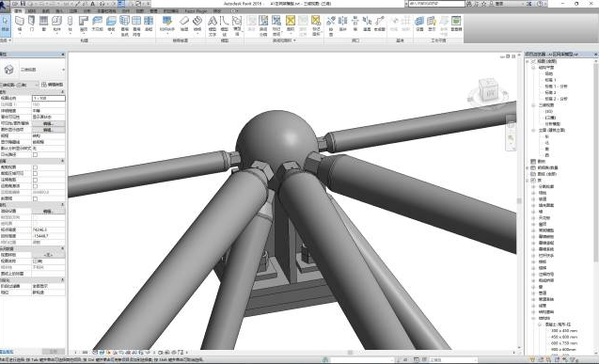Select the Model Text tool
The width and height of the screenshot is (599, 364).
pyautogui.click(x=213, y=25)
